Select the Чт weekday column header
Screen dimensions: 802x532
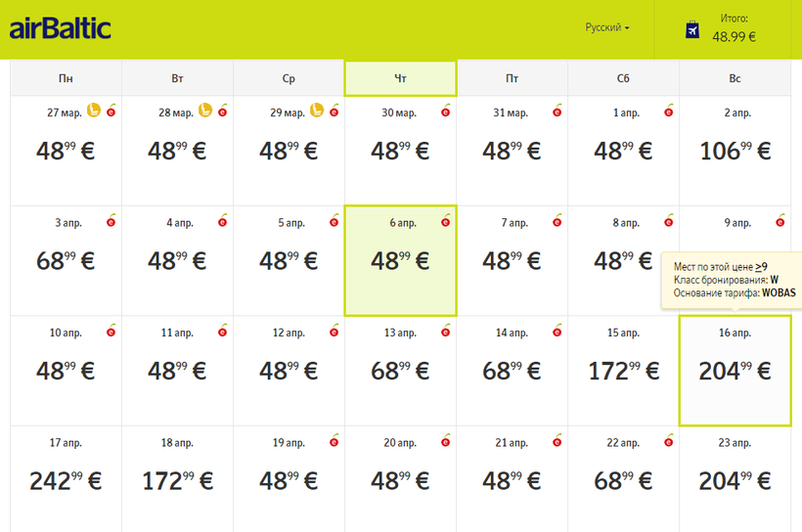point(400,78)
